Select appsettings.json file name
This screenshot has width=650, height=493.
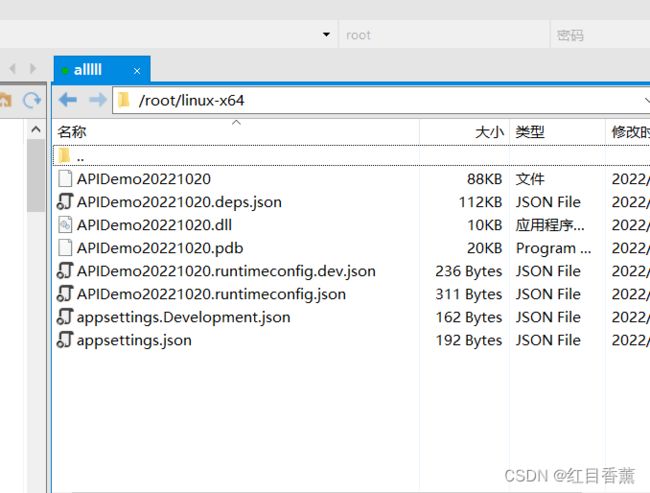pos(134,340)
